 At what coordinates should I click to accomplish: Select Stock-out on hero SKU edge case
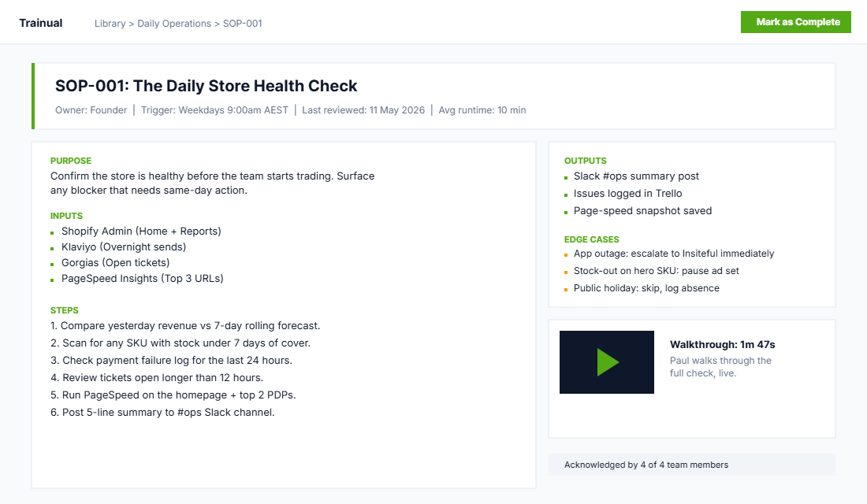(x=656, y=271)
